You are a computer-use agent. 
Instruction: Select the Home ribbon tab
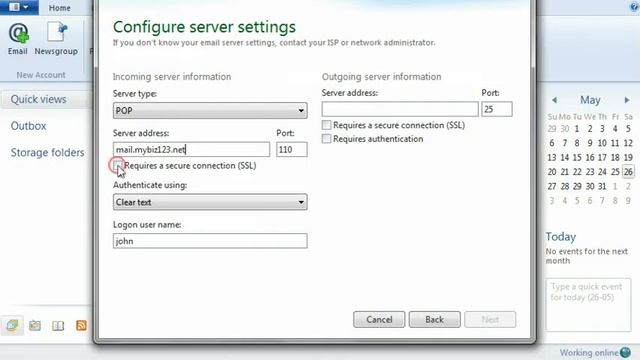60,8
